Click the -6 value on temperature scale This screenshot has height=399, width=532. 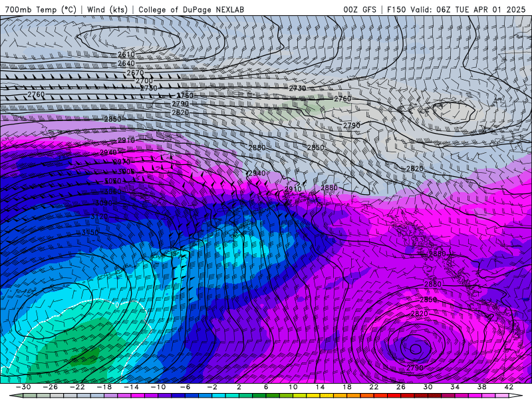point(186,387)
